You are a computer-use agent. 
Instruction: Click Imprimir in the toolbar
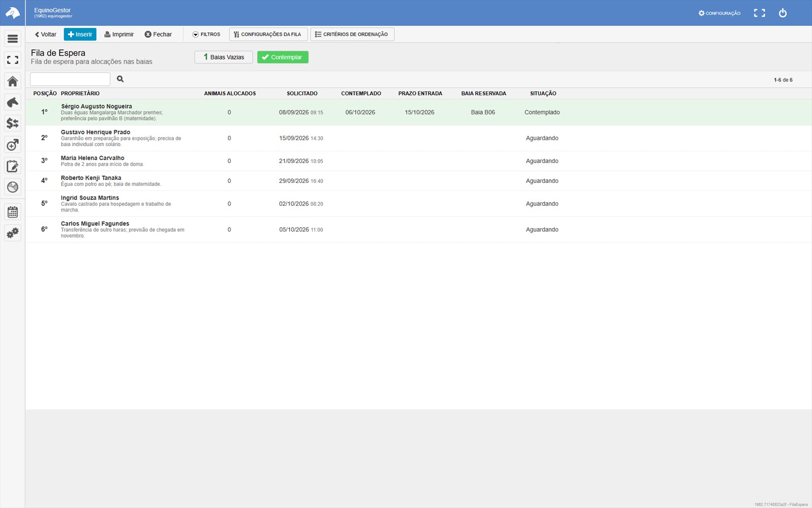click(x=119, y=35)
